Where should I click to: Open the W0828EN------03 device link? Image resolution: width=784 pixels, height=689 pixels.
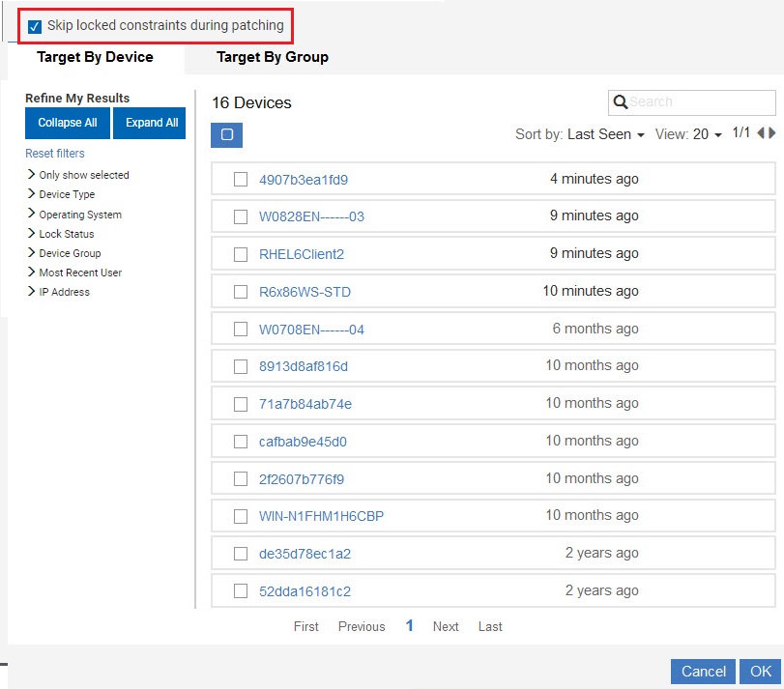pos(311,216)
